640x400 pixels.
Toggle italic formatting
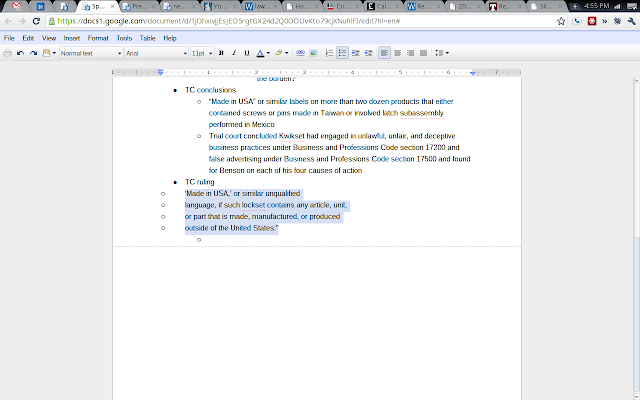point(234,53)
